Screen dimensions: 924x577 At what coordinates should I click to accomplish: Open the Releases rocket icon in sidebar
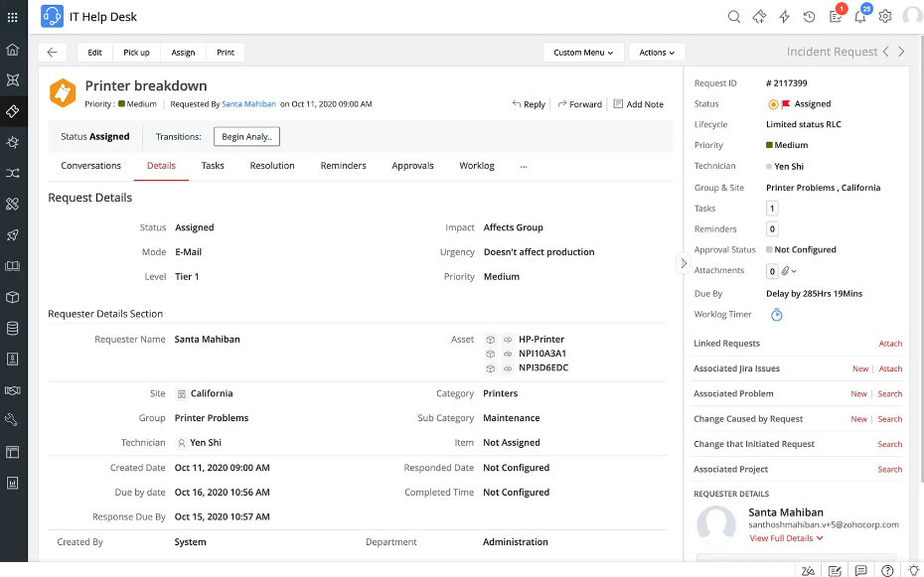tap(12, 235)
